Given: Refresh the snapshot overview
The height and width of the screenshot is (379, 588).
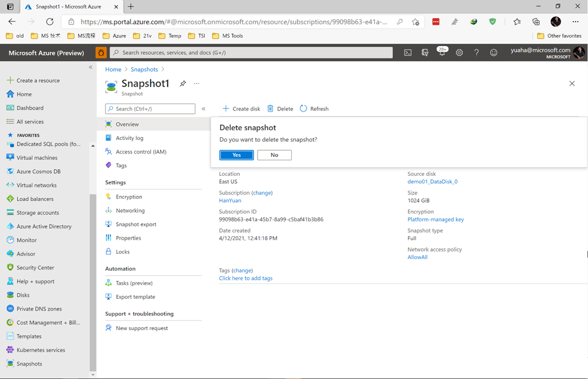Looking at the screenshot, I should click(x=315, y=109).
